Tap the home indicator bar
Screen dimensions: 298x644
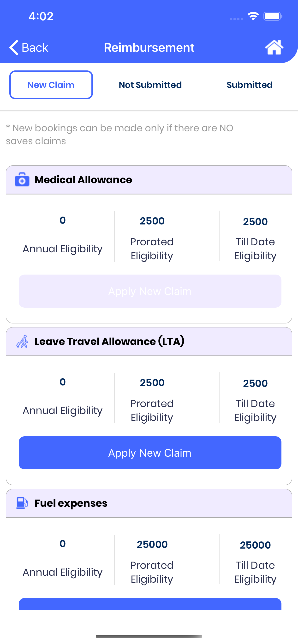[x=149, y=636]
